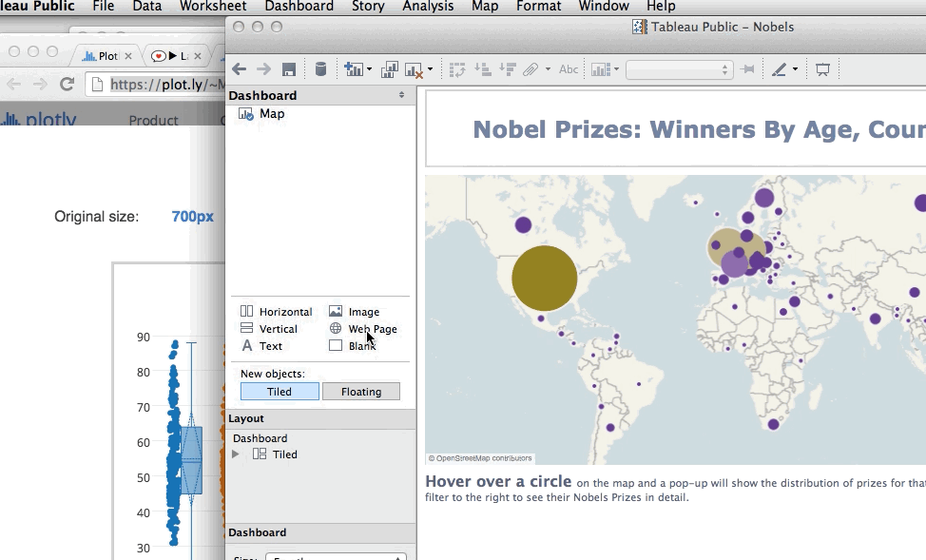Add a Web Page object to dashboard
Image resolution: width=926 pixels, height=560 pixels.
(x=363, y=328)
